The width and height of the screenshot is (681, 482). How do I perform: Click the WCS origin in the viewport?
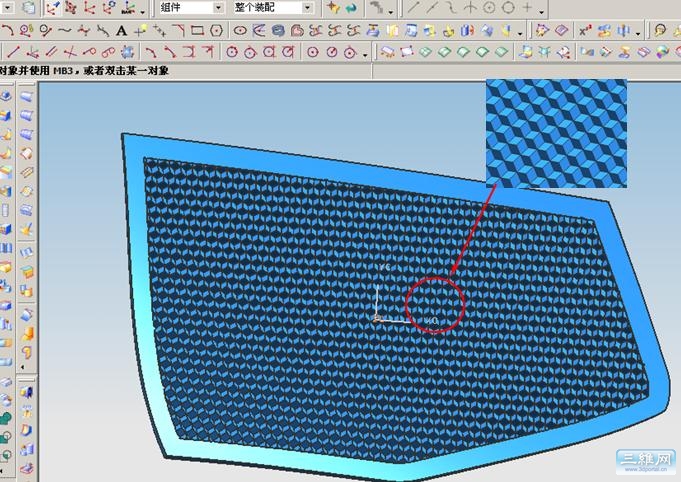coord(377,320)
